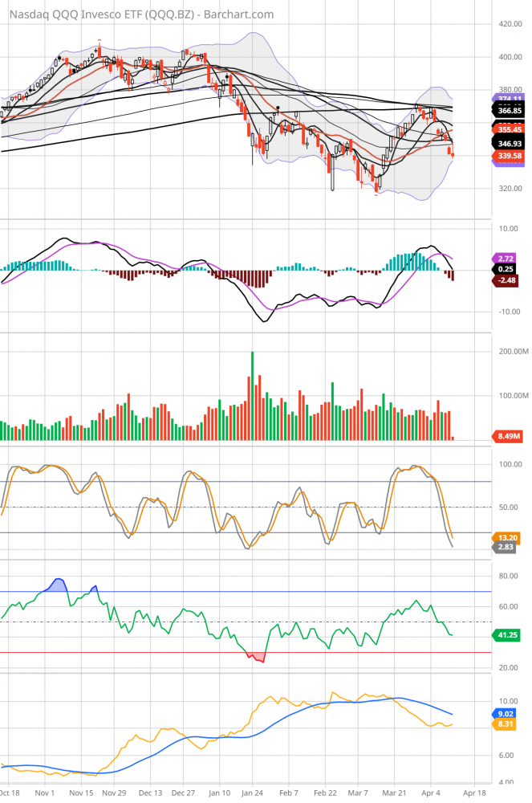532x803 pixels.
Task: Select the red 355.45 price label
Action: (506, 128)
